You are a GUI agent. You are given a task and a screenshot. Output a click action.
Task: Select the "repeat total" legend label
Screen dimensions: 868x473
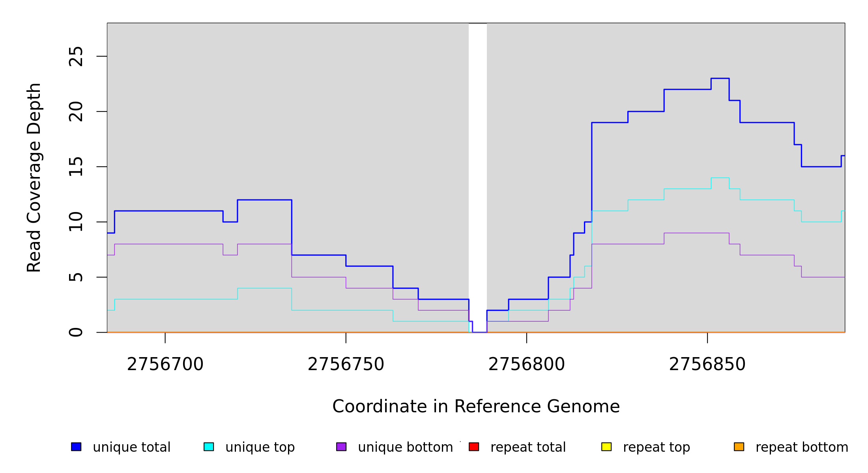tap(528, 447)
